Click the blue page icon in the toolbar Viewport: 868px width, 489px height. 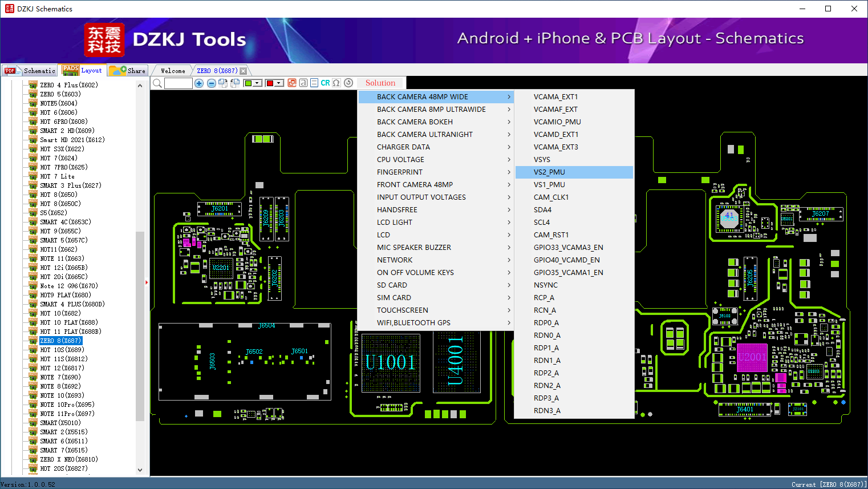(314, 83)
